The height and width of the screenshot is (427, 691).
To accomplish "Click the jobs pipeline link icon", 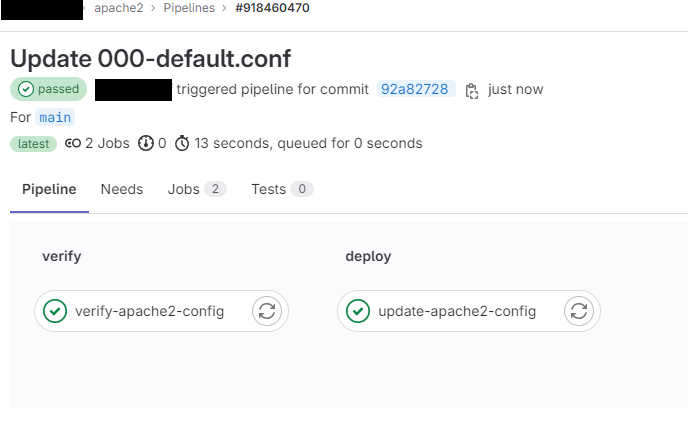I will [x=73, y=143].
